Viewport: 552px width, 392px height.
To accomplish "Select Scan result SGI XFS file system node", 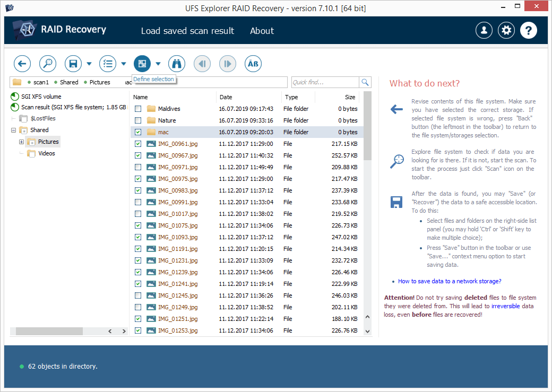I will pyautogui.click(x=74, y=107).
